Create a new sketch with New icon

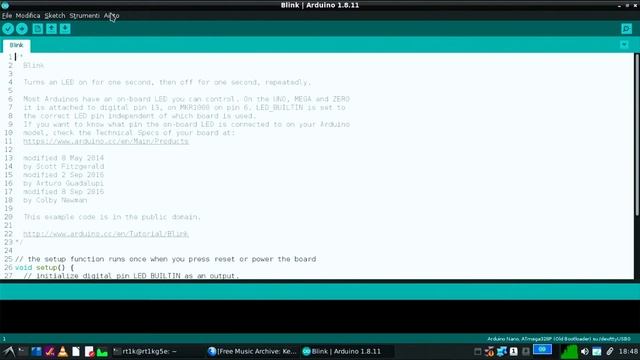coord(38,29)
